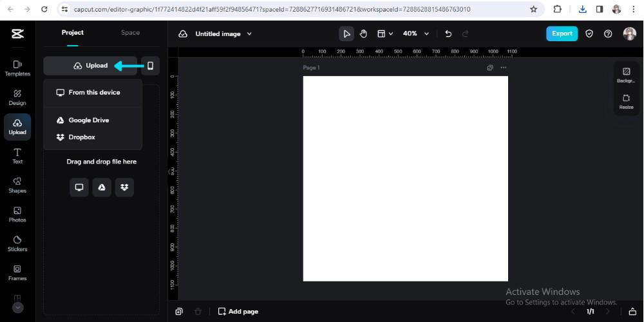644x322 pixels.
Task: Open the CapCut user profile avatar
Action: (x=629, y=33)
